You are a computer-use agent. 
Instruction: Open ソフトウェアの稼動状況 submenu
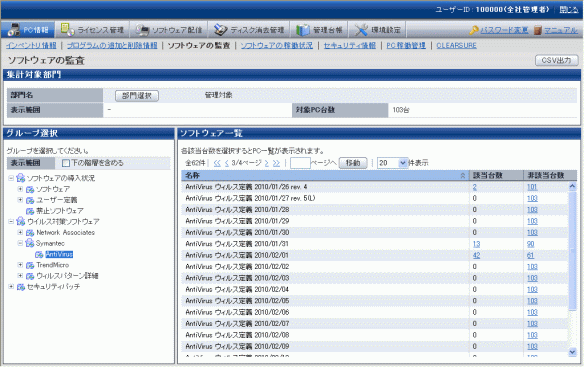277,45
